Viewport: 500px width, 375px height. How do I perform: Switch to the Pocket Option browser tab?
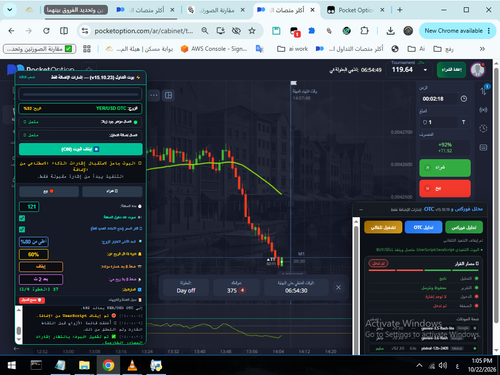coord(355,10)
